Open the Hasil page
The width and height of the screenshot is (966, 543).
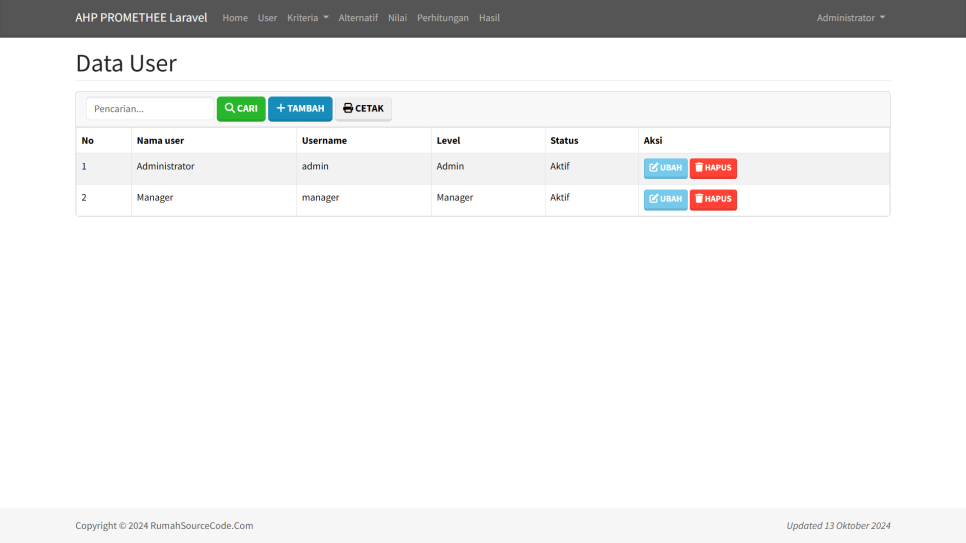[489, 18]
